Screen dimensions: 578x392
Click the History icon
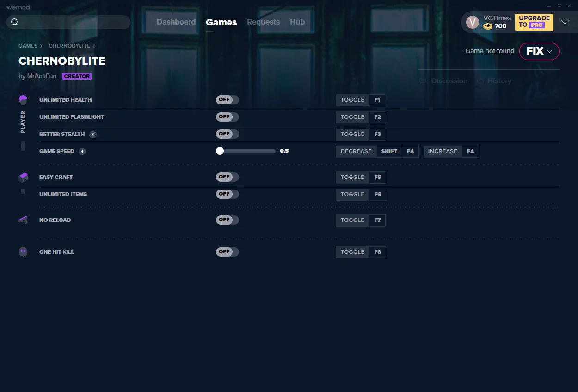(480, 81)
